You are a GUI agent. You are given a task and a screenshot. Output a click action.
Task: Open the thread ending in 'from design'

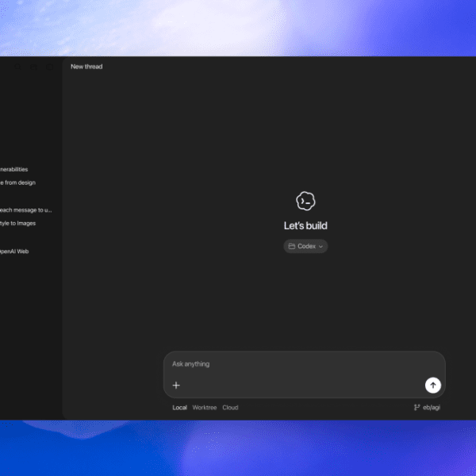pos(18,182)
